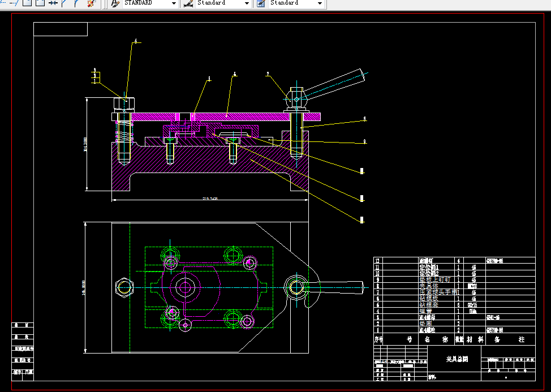
Task: Select the 夹具总图 title block text
Action: pyautogui.click(x=457, y=359)
